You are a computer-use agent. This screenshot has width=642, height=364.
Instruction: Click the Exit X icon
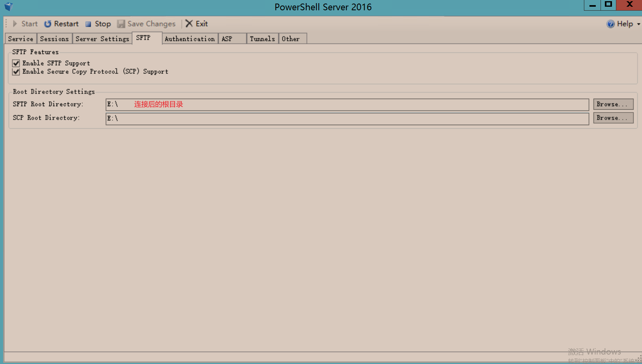189,24
